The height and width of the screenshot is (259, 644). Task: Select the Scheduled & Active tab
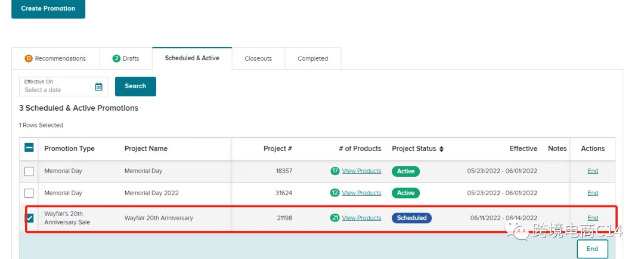point(192,58)
